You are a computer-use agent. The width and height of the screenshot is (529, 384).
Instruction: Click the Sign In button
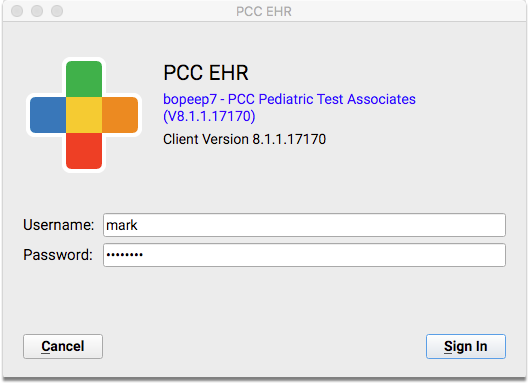(466, 346)
